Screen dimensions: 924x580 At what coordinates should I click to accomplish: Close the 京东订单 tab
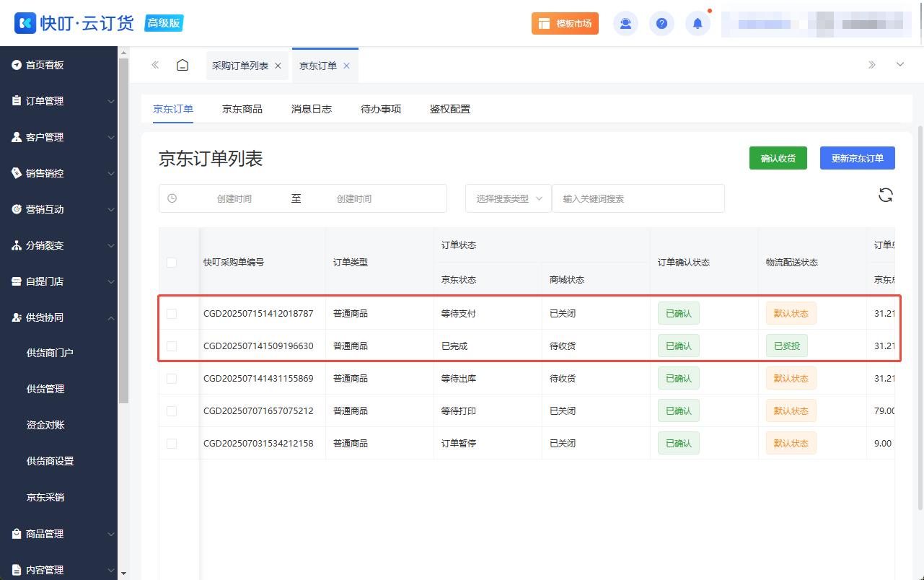tap(346, 66)
